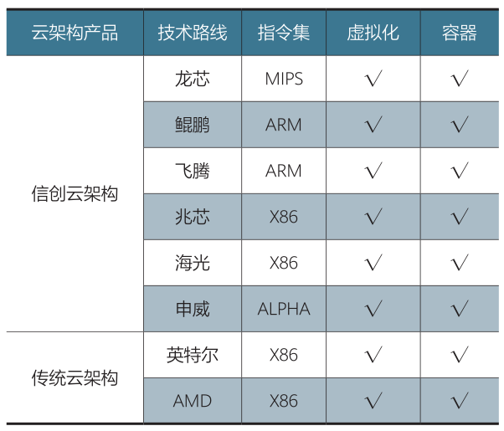Select the 虚拟化 checkmark in the 兆芯 row
The image size is (504, 431).
coord(373,218)
